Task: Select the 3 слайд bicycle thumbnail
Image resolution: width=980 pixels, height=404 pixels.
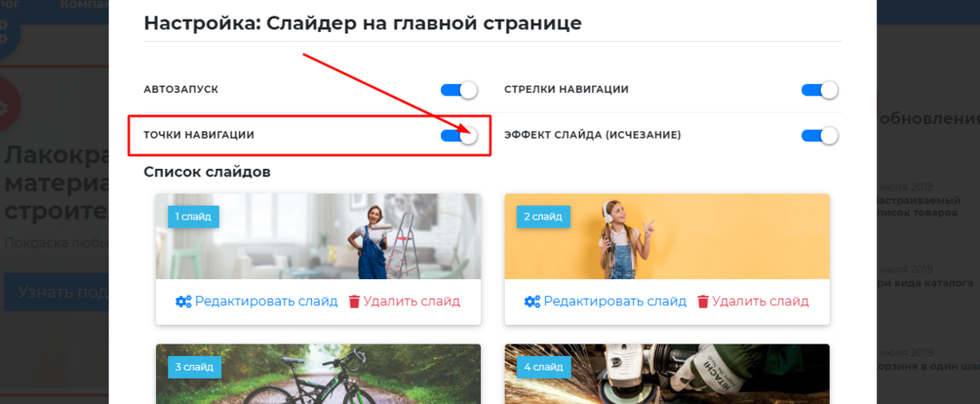Action: 318,374
